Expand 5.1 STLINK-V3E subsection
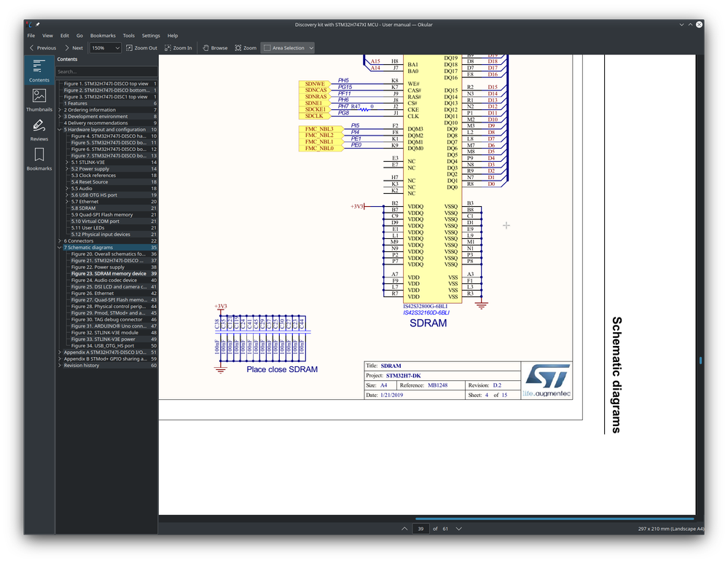728x563 pixels. [67, 162]
